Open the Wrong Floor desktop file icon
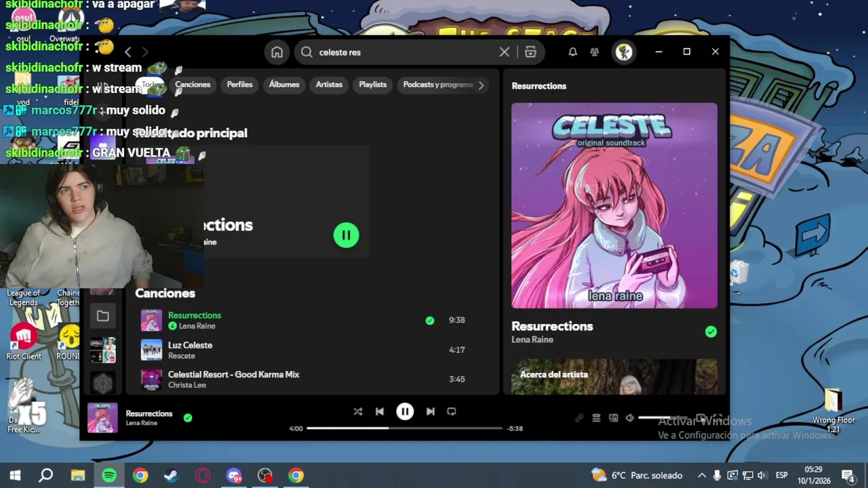This screenshot has height=488, width=868. (x=833, y=411)
